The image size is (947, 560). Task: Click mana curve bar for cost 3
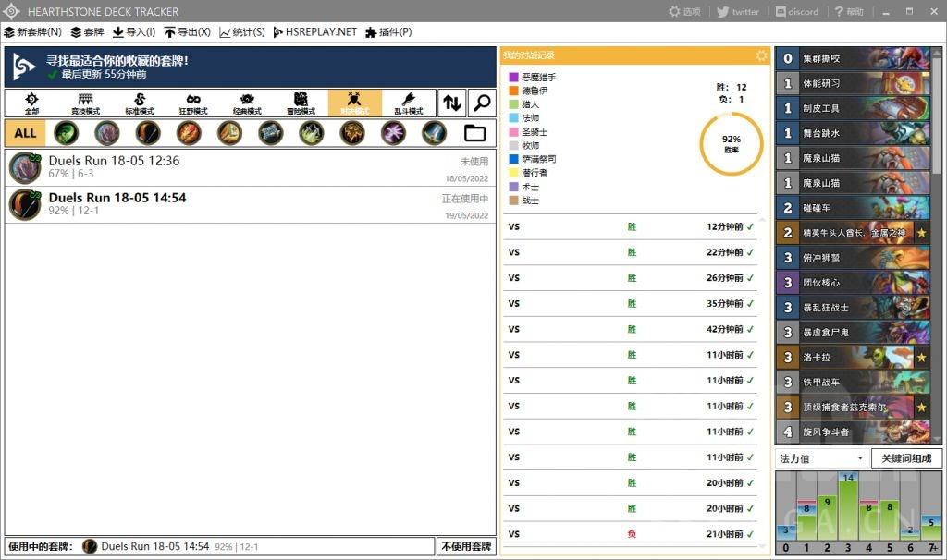click(x=848, y=507)
